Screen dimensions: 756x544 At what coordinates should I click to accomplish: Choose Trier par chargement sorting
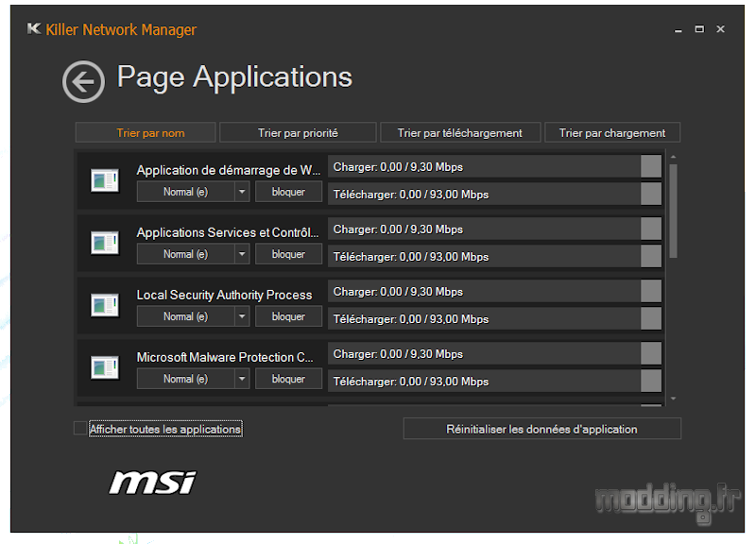coord(612,132)
